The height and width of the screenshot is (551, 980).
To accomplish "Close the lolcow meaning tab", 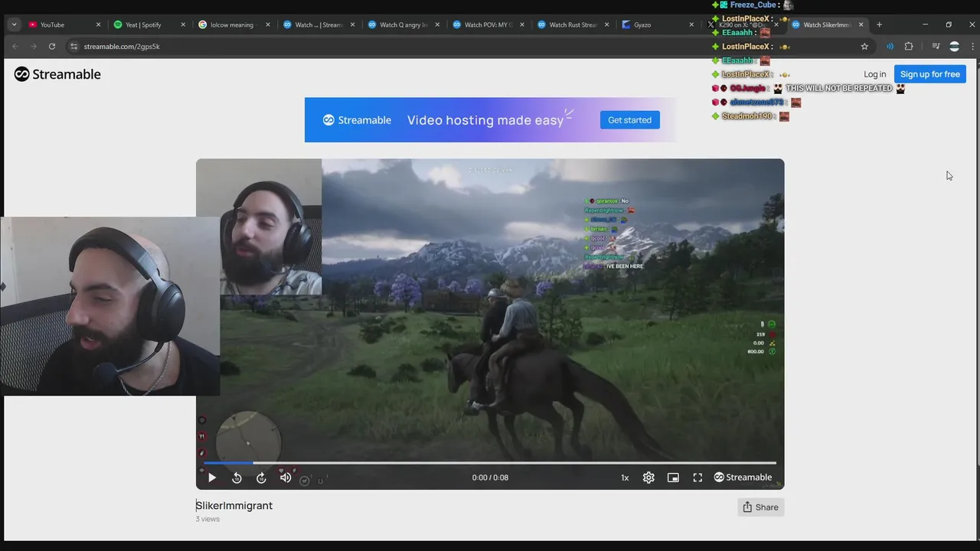I will [x=268, y=24].
